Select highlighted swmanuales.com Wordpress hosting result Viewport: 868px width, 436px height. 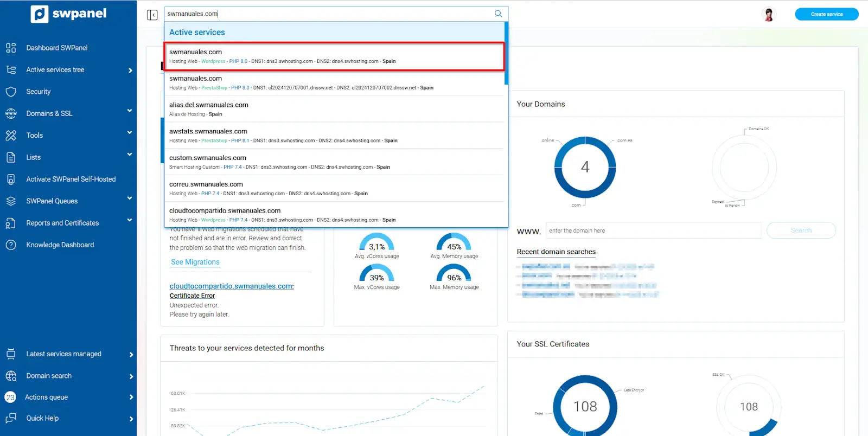coord(334,56)
